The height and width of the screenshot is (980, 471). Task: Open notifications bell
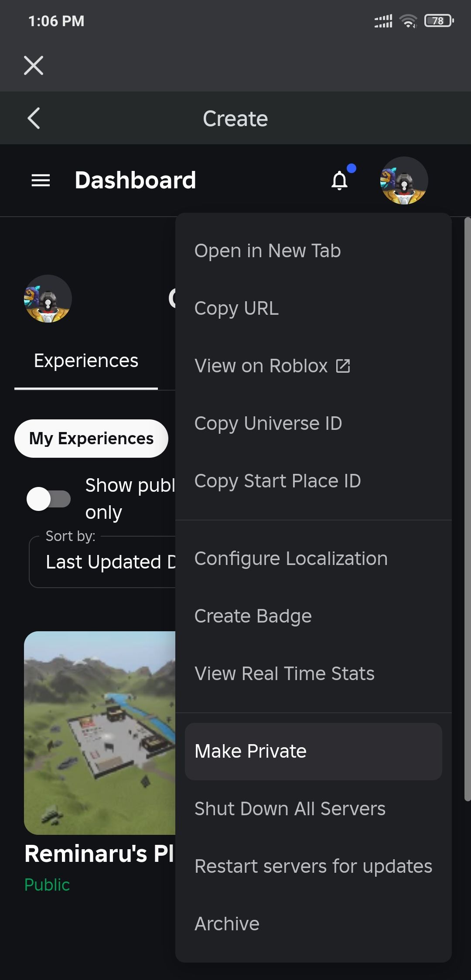[x=340, y=180]
